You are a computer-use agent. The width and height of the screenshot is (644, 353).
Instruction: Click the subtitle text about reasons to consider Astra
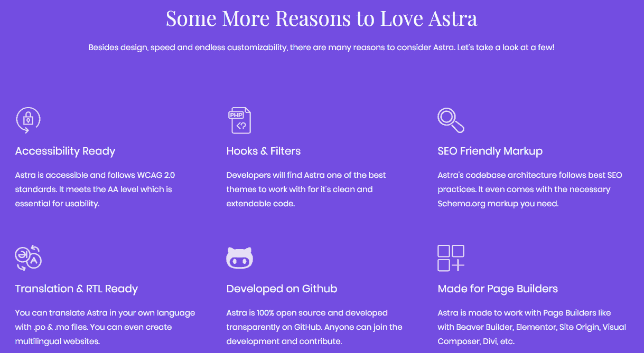click(321, 47)
